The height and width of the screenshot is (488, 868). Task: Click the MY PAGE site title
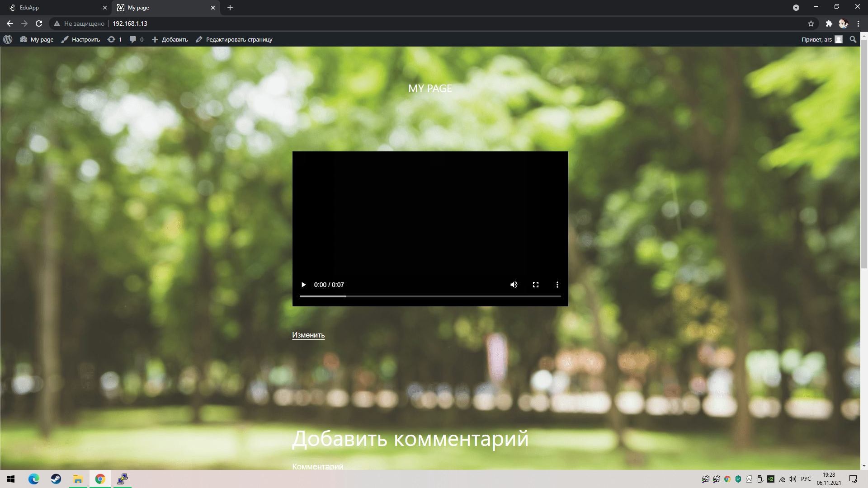430,89
